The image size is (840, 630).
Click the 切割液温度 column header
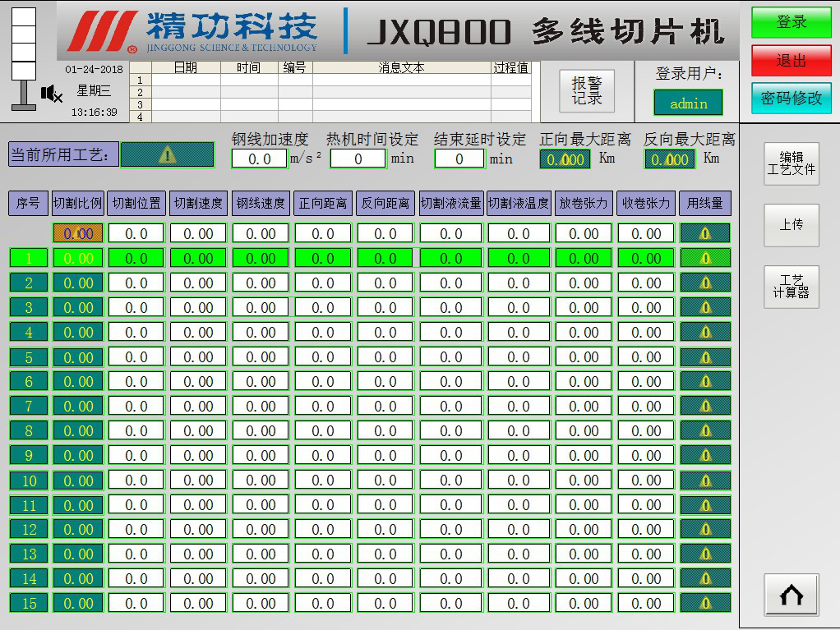519,204
